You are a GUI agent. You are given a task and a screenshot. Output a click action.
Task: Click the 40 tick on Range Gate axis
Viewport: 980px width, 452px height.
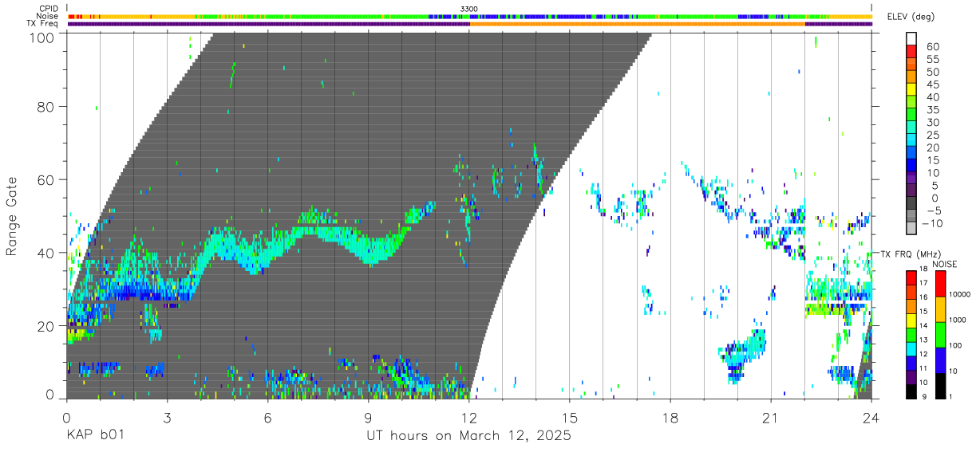(x=45, y=253)
